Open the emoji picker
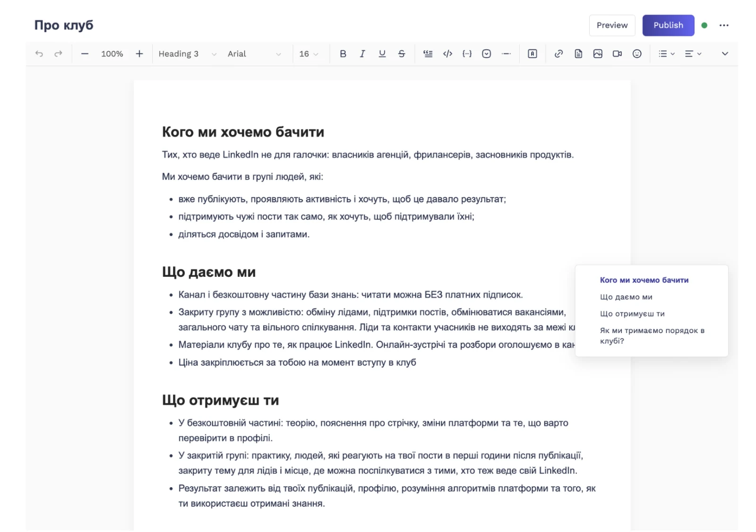This screenshot has width=756, height=532. click(x=637, y=54)
